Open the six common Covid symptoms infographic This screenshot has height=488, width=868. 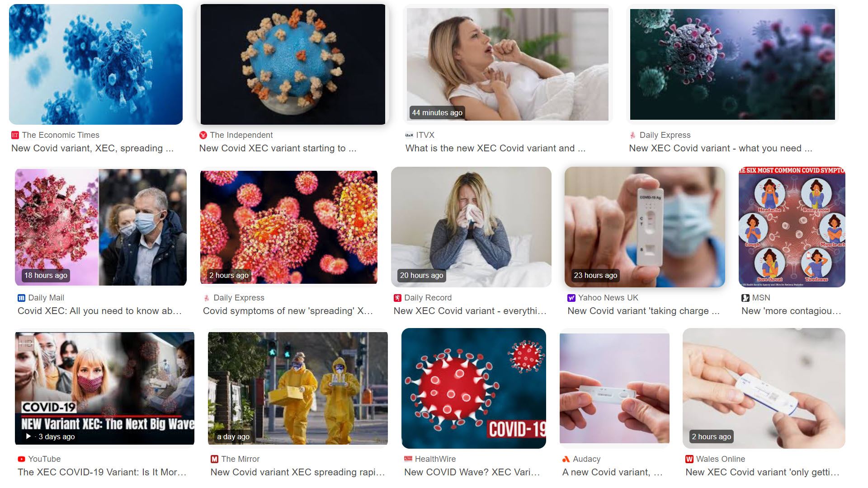(x=792, y=227)
